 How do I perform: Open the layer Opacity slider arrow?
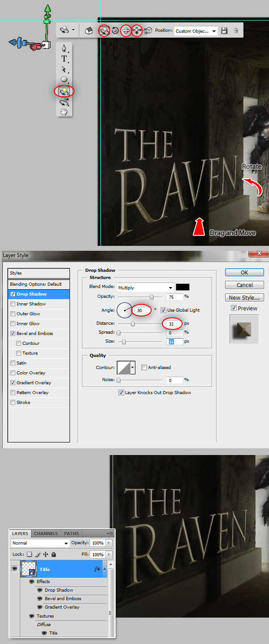click(x=109, y=543)
